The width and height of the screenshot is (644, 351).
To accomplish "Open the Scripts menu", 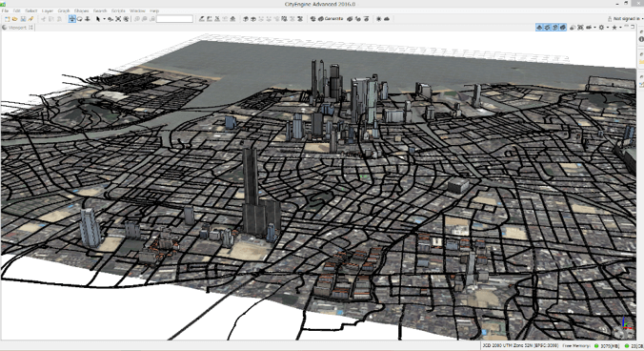I will pos(118,10).
